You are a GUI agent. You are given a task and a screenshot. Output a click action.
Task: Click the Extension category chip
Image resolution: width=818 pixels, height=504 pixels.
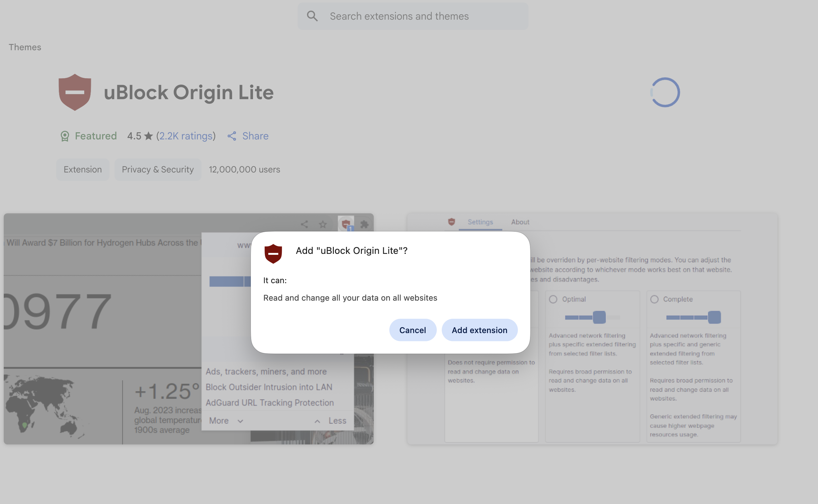point(83,169)
